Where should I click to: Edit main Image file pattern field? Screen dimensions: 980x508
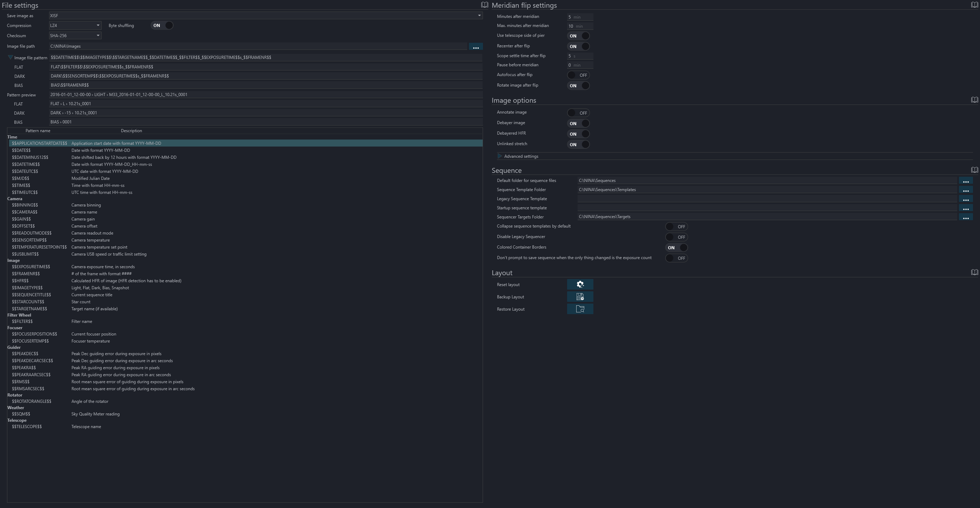coord(266,57)
